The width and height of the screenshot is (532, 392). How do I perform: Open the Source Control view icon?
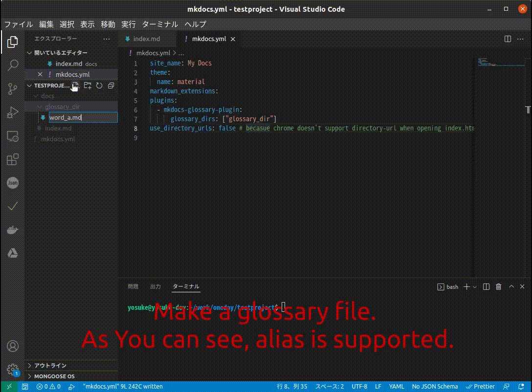coord(13,88)
